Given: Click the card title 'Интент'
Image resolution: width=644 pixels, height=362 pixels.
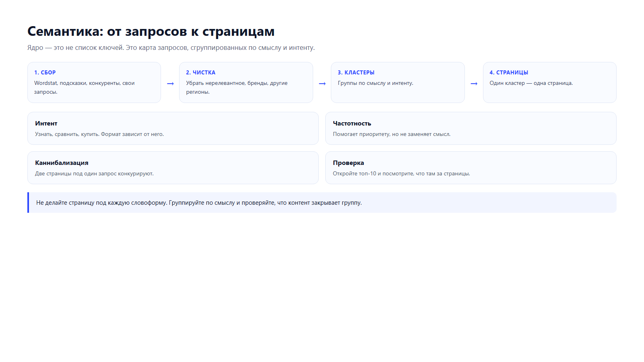Looking at the screenshot, I should 46,123.
